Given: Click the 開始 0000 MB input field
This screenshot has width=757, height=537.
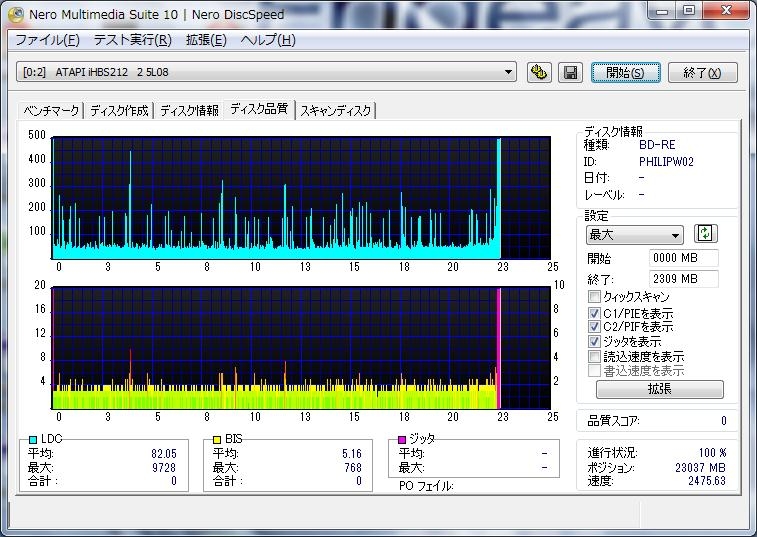Looking at the screenshot, I should coord(684,258).
